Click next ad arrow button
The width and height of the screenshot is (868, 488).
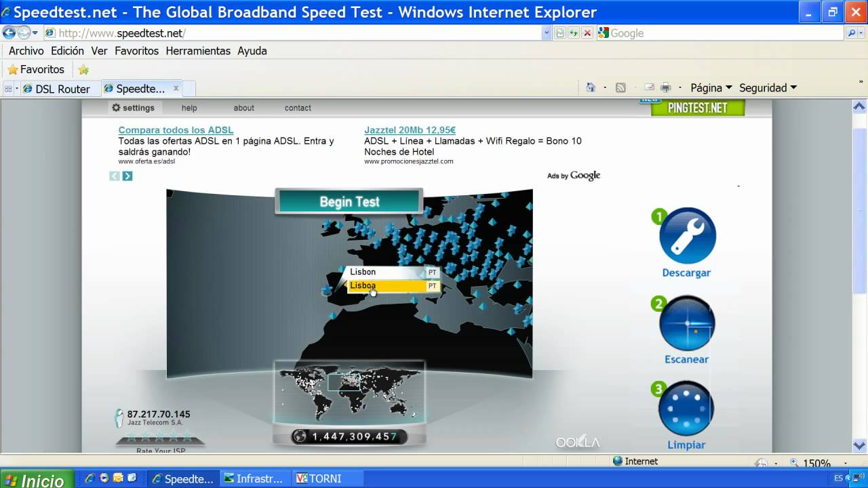(127, 176)
